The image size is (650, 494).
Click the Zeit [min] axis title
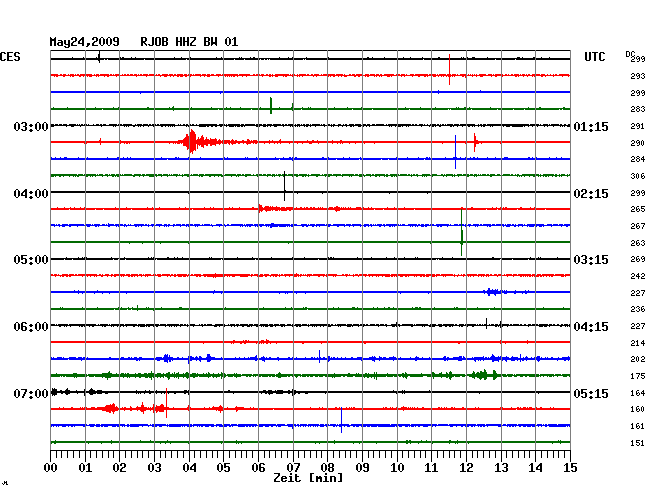coord(308,478)
